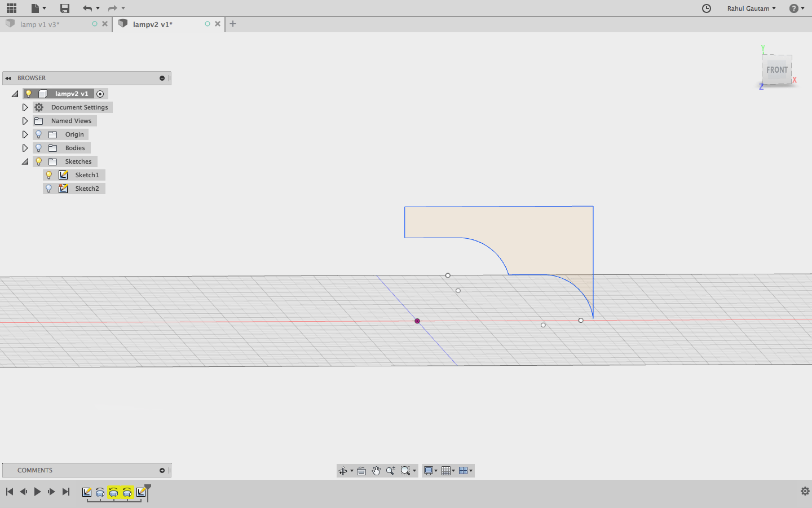Open the Orbit type dropdown arrow
Viewport: 812px width, 508px height.
pyautogui.click(x=352, y=471)
